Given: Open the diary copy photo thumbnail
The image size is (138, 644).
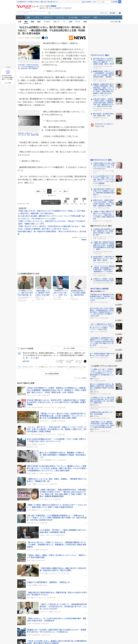Looking at the screenshot, I should coord(29,121).
